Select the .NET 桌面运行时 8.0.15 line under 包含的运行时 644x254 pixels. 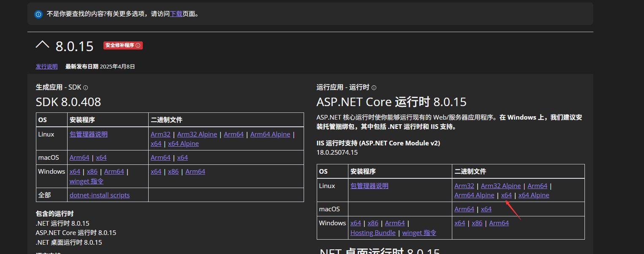pyautogui.click(x=69, y=242)
